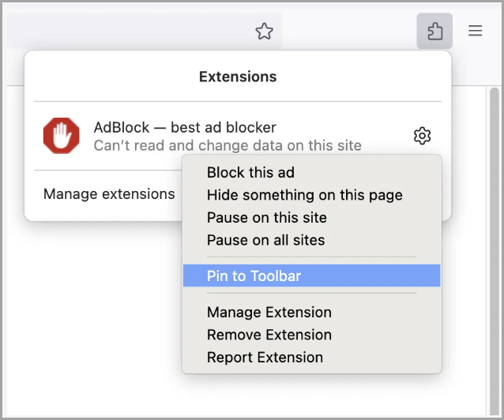Click Manage extensions link in panel
This screenshot has height=420, width=504.
[109, 193]
